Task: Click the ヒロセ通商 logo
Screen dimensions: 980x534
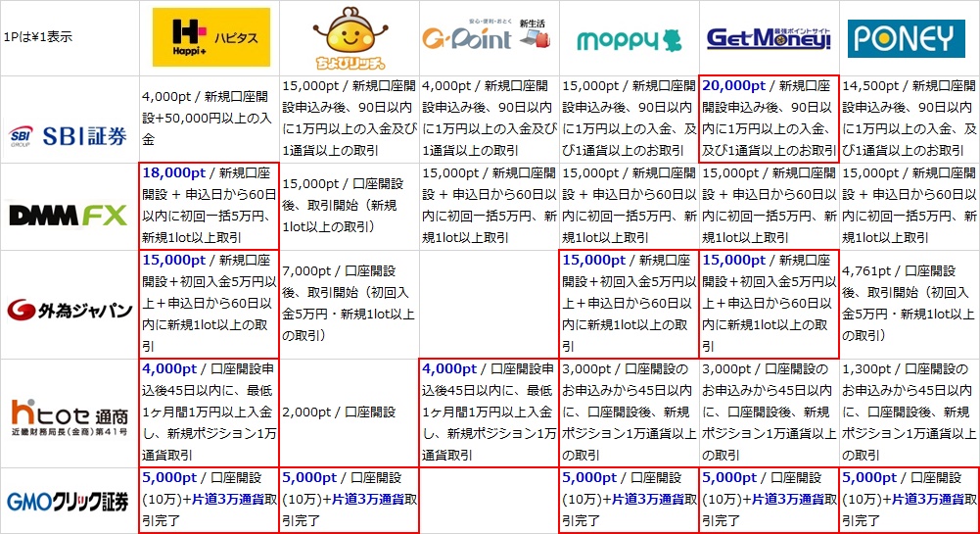Action: click(70, 417)
